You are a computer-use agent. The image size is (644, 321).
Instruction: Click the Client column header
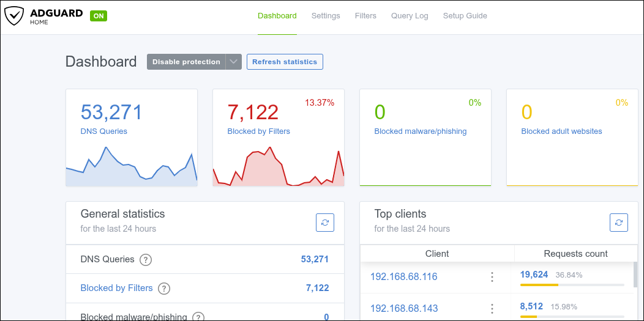(437, 254)
